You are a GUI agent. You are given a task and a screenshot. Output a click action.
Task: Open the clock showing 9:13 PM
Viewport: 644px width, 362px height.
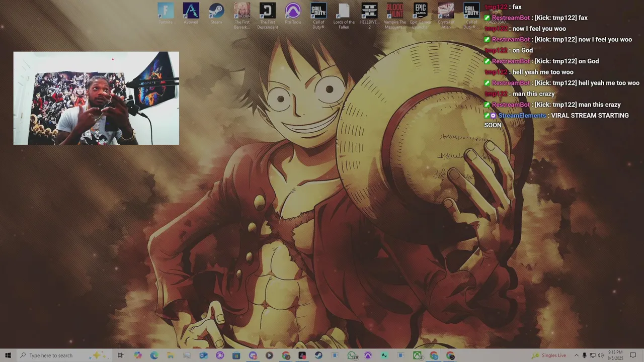tap(615, 355)
